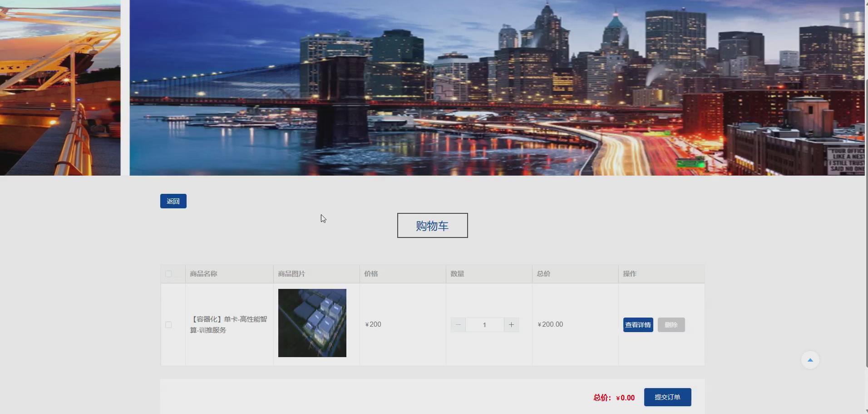Click the 购物车 title box
The height and width of the screenshot is (414, 868).
[x=432, y=226]
